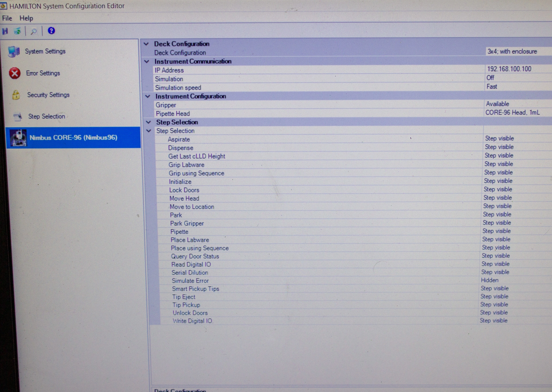
Task: Click the blue Help question mark icon
Action: click(x=51, y=31)
